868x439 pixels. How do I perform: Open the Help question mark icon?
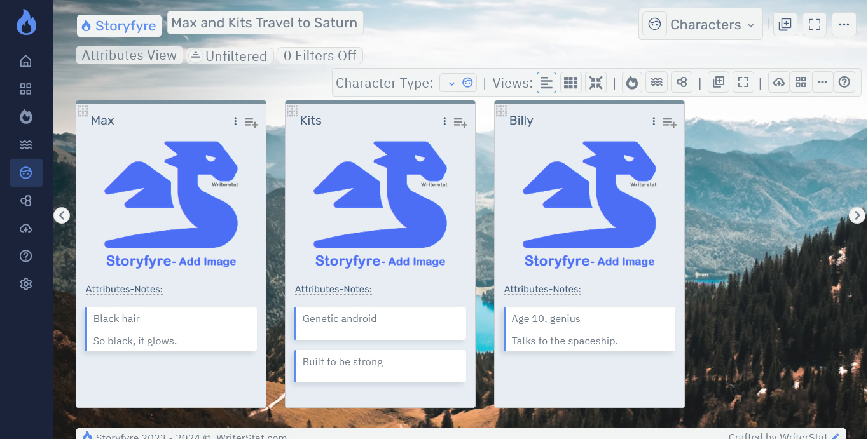844,82
